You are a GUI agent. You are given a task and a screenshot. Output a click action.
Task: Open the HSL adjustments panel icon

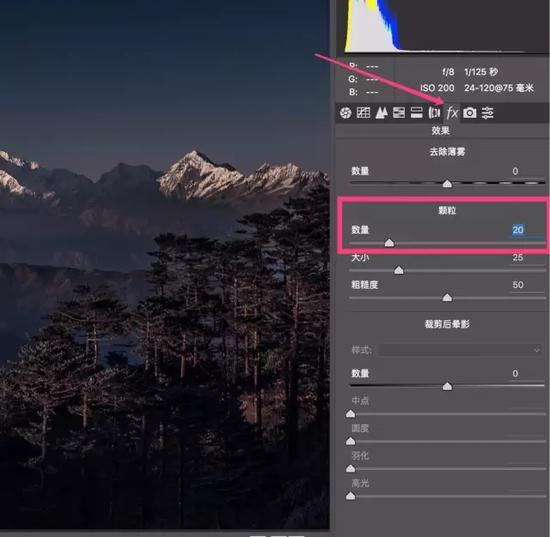pos(399,113)
